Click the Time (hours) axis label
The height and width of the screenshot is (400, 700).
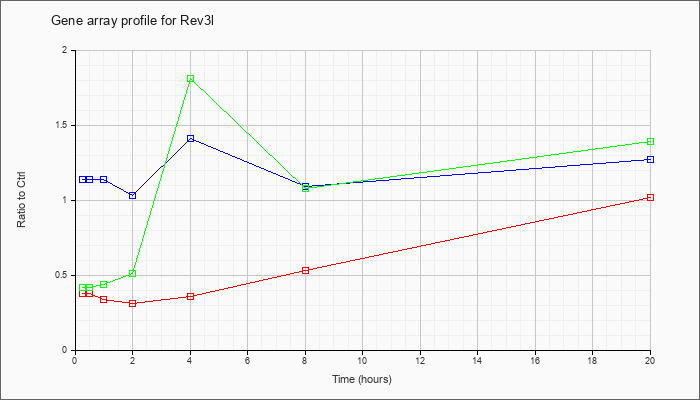pyautogui.click(x=362, y=379)
